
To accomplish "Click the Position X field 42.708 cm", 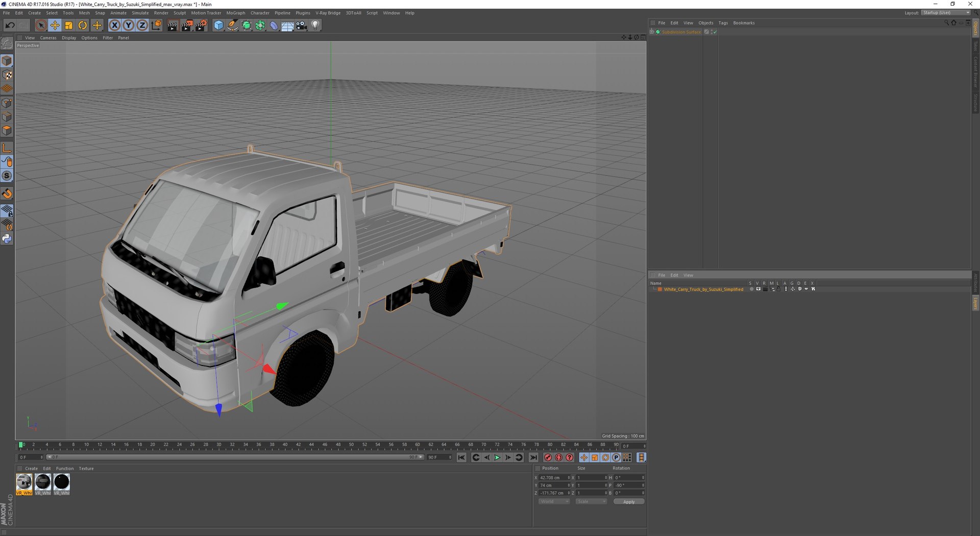I will (554, 478).
